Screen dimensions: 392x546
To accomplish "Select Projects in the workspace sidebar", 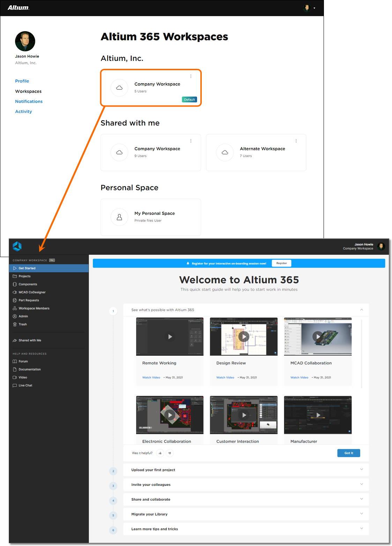I will pos(24,276).
